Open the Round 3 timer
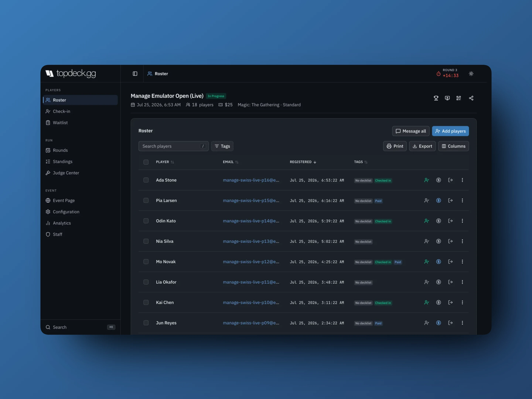This screenshot has width=532, height=399. click(447, 73)
